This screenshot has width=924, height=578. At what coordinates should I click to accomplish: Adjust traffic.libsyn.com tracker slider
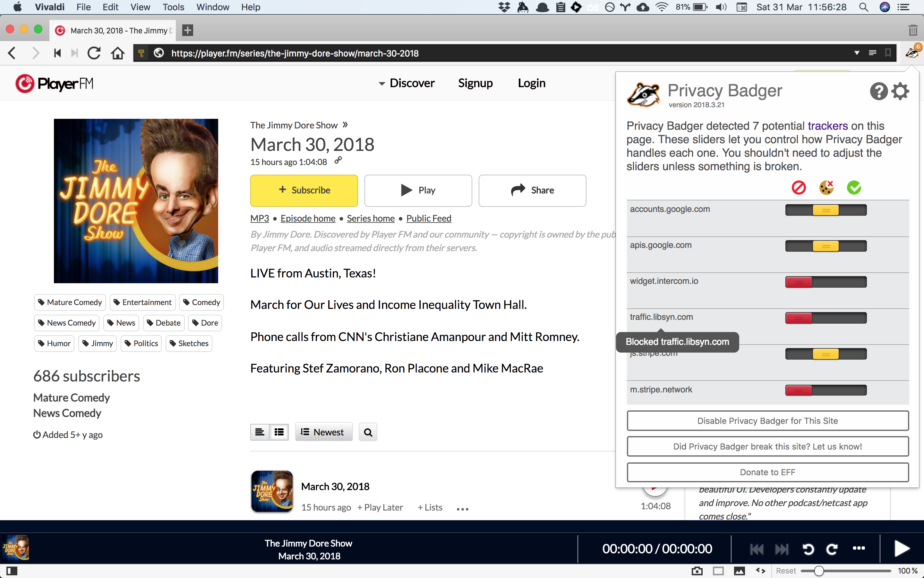point(826,318)
